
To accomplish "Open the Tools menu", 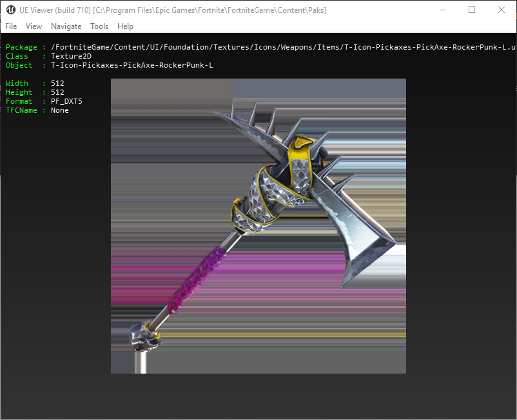I will click(99, 26).
